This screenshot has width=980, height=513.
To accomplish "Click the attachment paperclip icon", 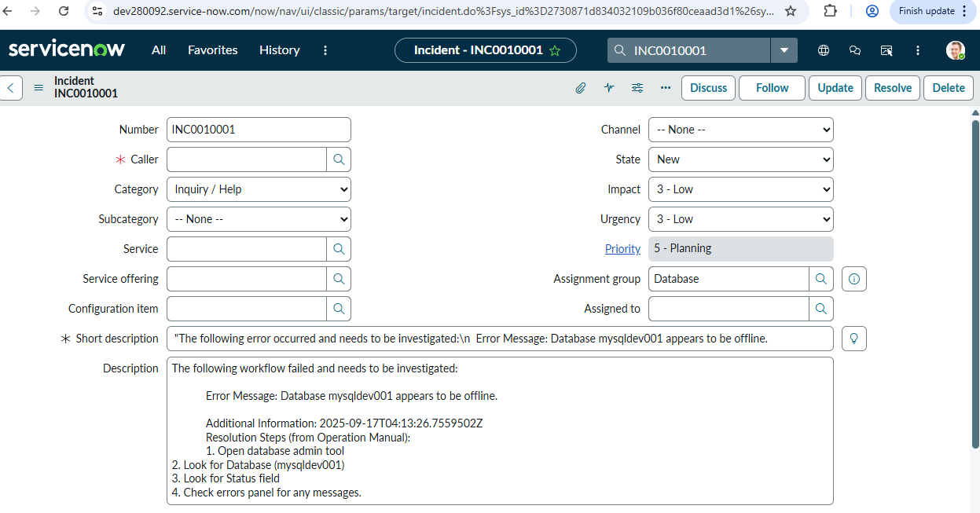I will point(580,88).
